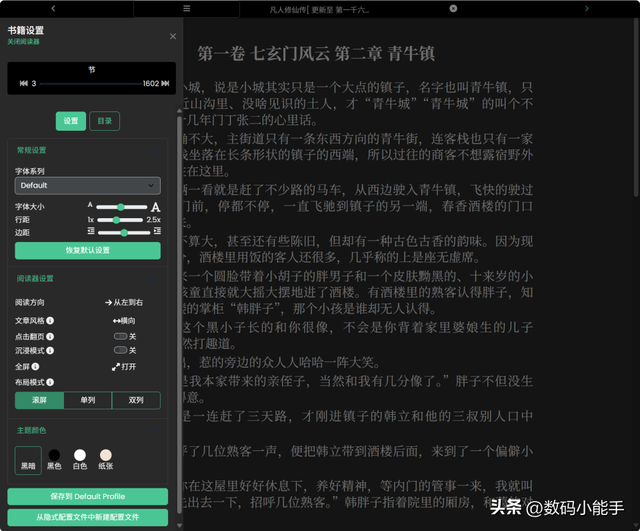Adjust the font size slider
This screenshot has height=531, width=640.
(122, 207)
